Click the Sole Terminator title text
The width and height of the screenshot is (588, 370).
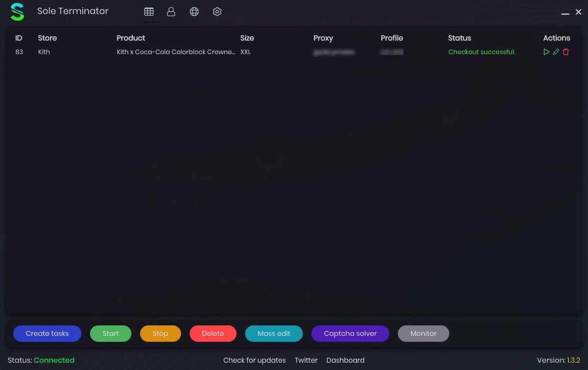pos(73,11)
